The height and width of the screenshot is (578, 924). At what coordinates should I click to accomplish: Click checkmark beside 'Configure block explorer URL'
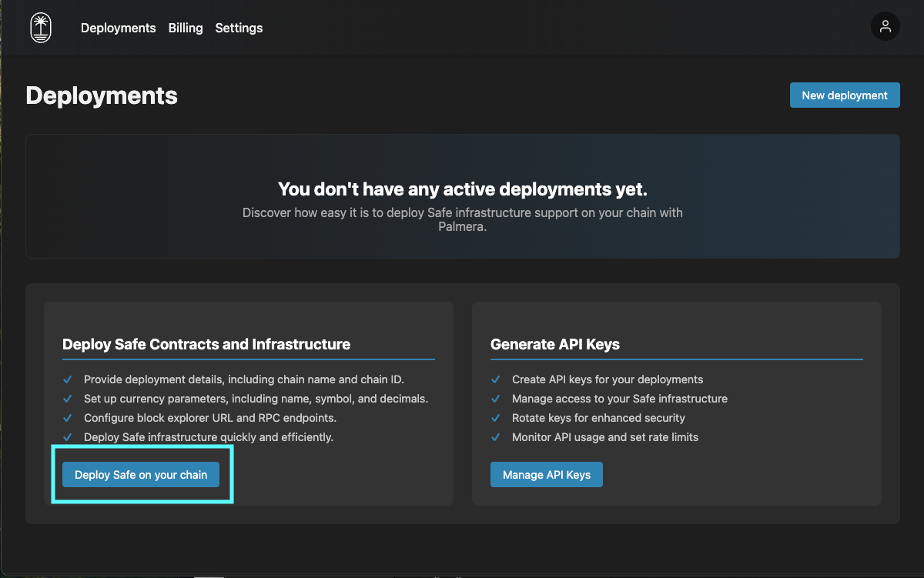point(68,418)
